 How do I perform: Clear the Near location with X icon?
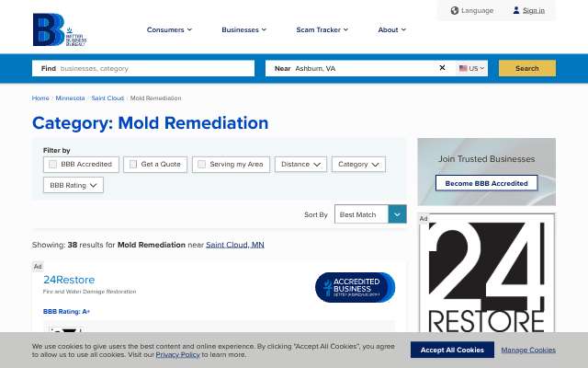442,67
